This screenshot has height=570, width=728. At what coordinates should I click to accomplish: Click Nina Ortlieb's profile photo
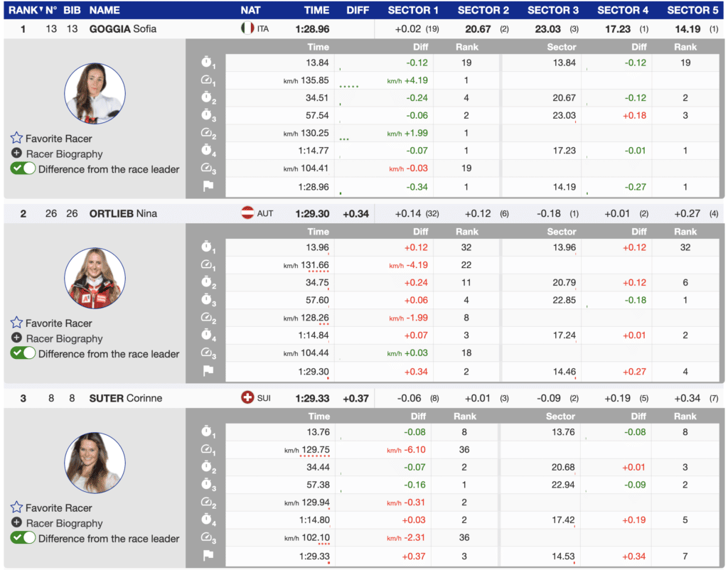coord(95,279)
